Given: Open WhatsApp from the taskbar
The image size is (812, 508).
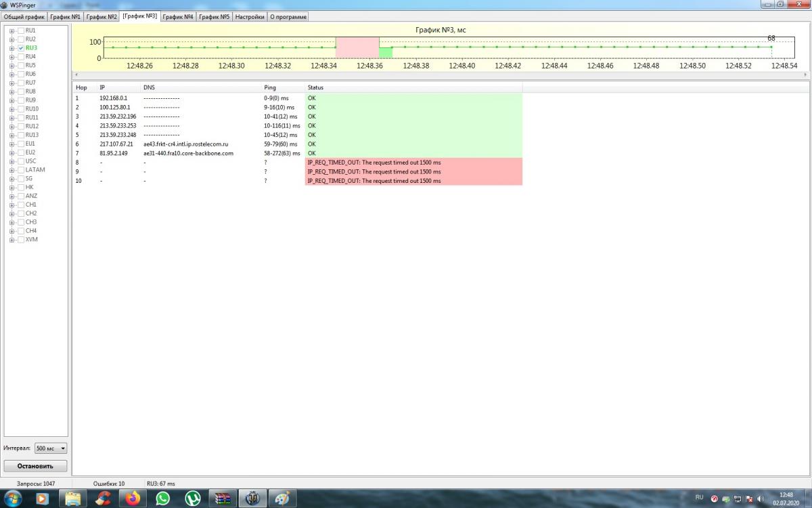Looking at the screenshot, I should coord(162,499).
